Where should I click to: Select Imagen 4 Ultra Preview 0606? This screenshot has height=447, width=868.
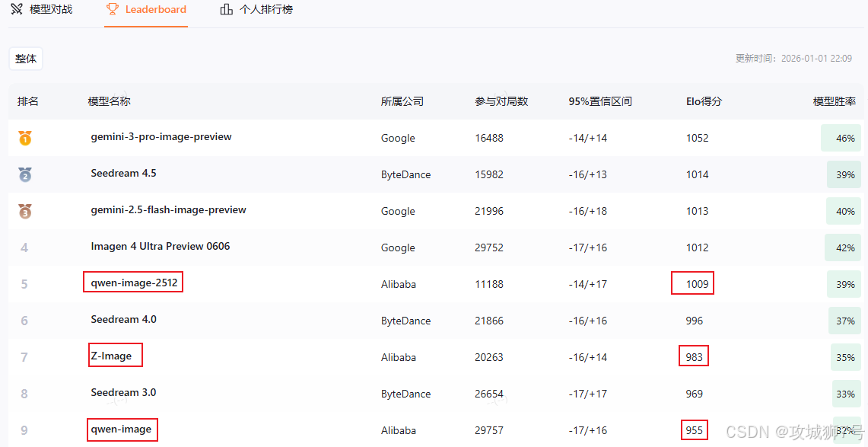[161, 247]
